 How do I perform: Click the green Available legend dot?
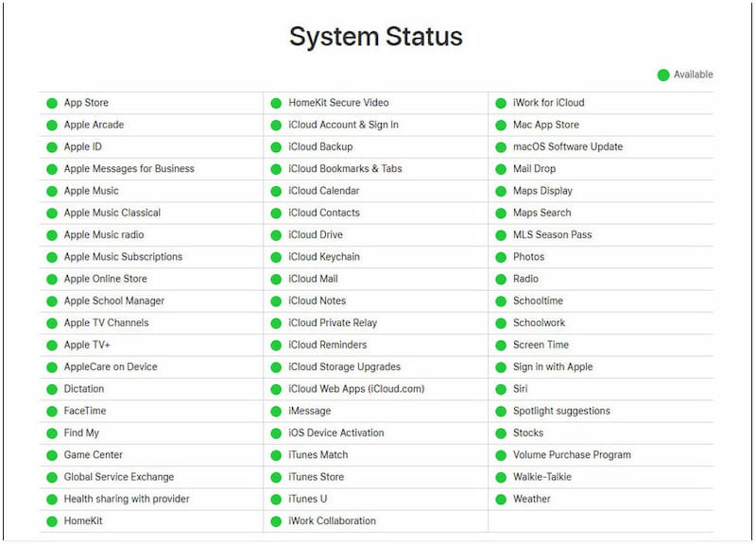pyautogui.click(x=663, y=74)
